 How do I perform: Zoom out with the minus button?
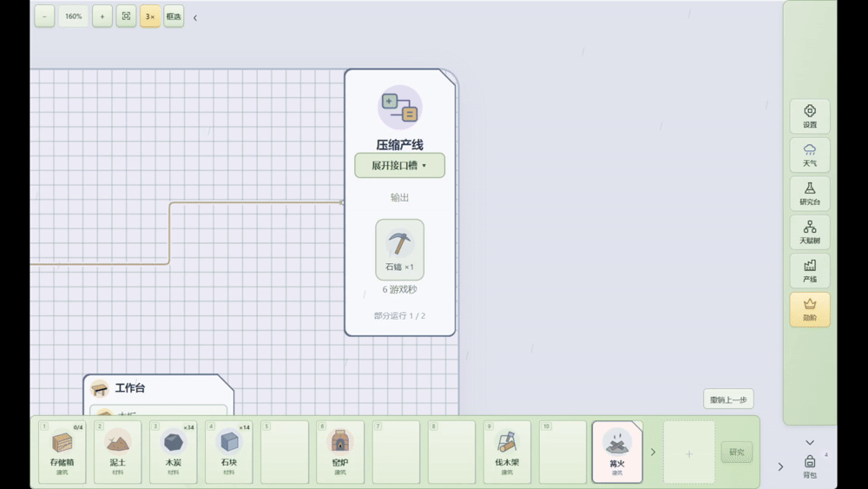44,16
